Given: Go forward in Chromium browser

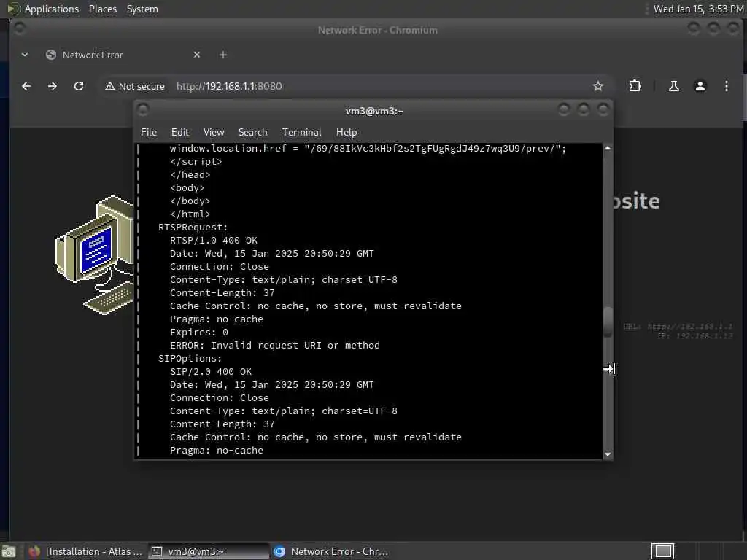Looking at the screenshot, I should 53,86.
